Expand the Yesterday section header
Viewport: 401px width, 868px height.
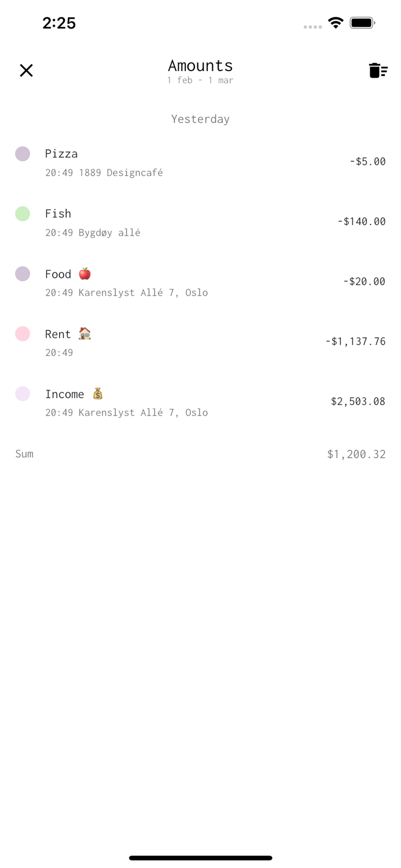tap(200, 119)
